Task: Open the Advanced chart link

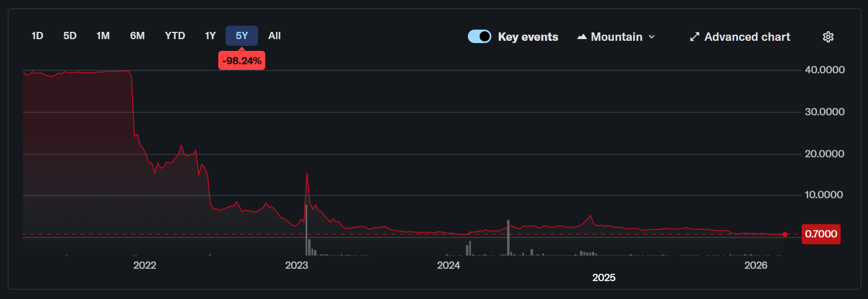Action: (747, 37)
